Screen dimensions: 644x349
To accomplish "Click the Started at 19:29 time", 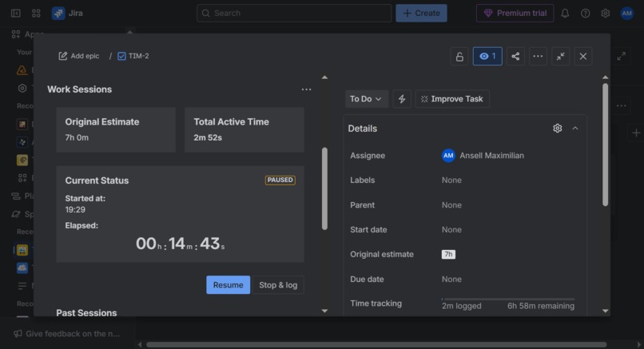I will [75, 210].
